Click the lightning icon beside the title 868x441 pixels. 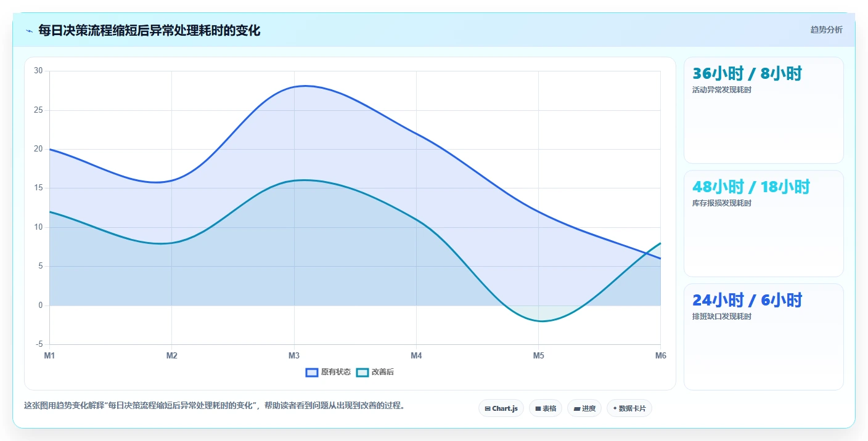(x=29, y=30)
